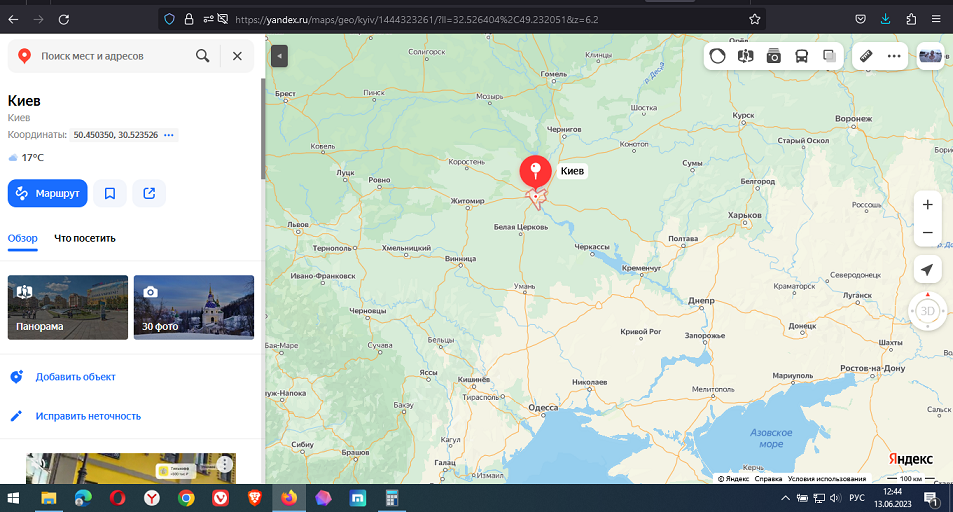
Task: Open the Microsoft Edge taskbar icon
Action: pos(83,499)
